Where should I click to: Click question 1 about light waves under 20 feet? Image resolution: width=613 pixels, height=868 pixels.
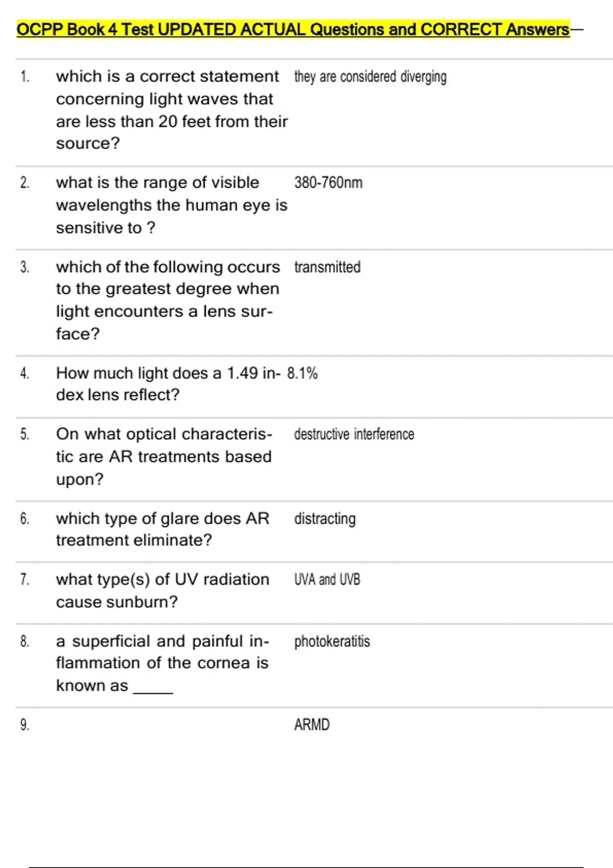[x=172, y=110]
